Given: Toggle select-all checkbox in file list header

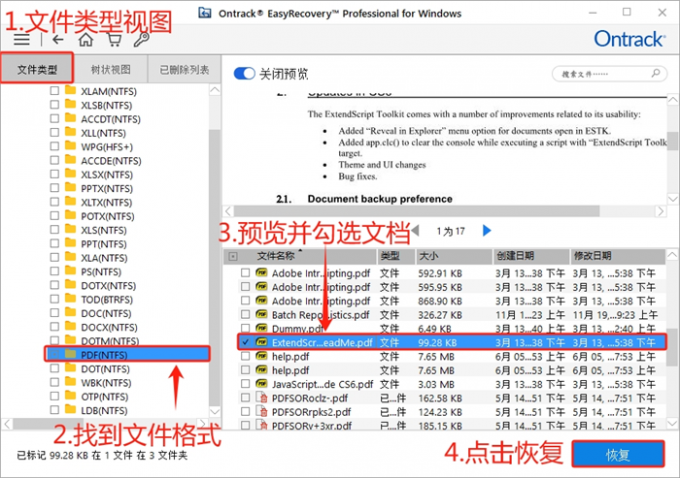Looking at the screenshot, I should click(x=233, y=257).
